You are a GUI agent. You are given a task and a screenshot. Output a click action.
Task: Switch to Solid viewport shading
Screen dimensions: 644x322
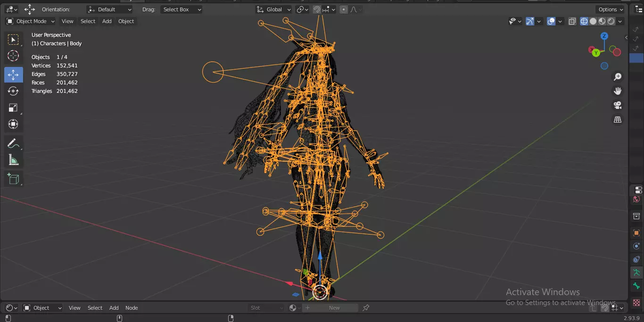pyautogui.click(x=593, y=21)
